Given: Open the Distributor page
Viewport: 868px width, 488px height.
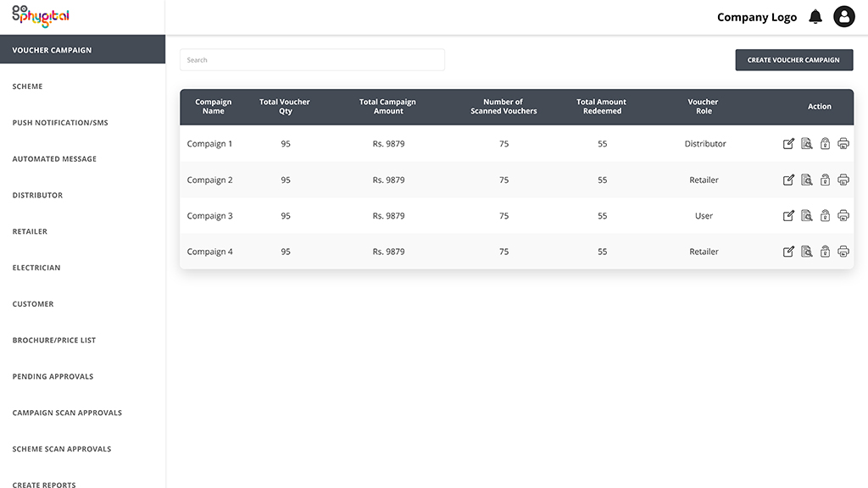Looking at the screenshot, I should pyautogui.click(x=37, y=196).
